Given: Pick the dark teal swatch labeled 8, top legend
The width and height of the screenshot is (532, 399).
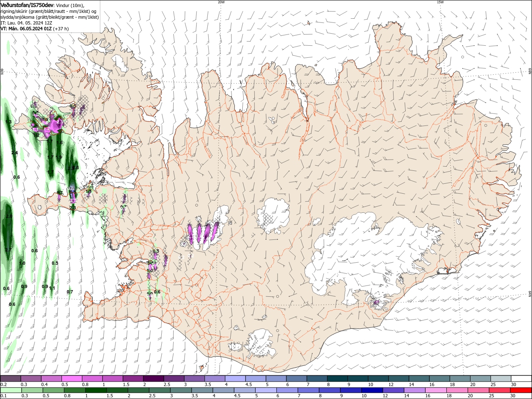Looking at the screenshot, I should (x=337, y=379).
